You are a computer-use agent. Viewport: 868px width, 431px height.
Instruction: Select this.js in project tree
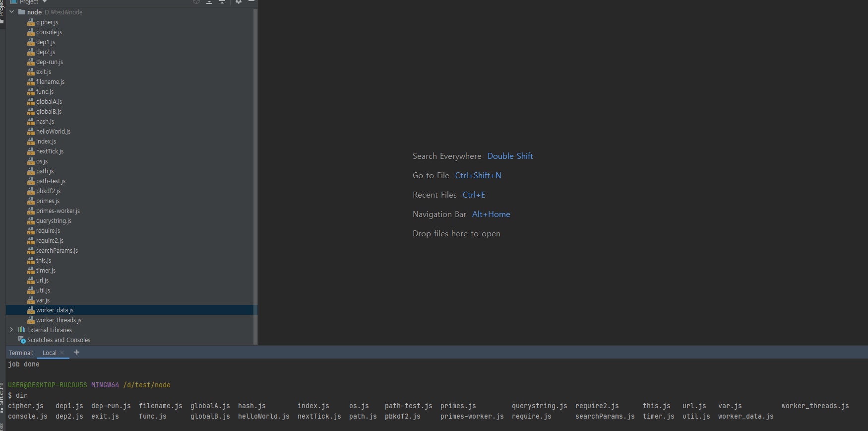44,261
